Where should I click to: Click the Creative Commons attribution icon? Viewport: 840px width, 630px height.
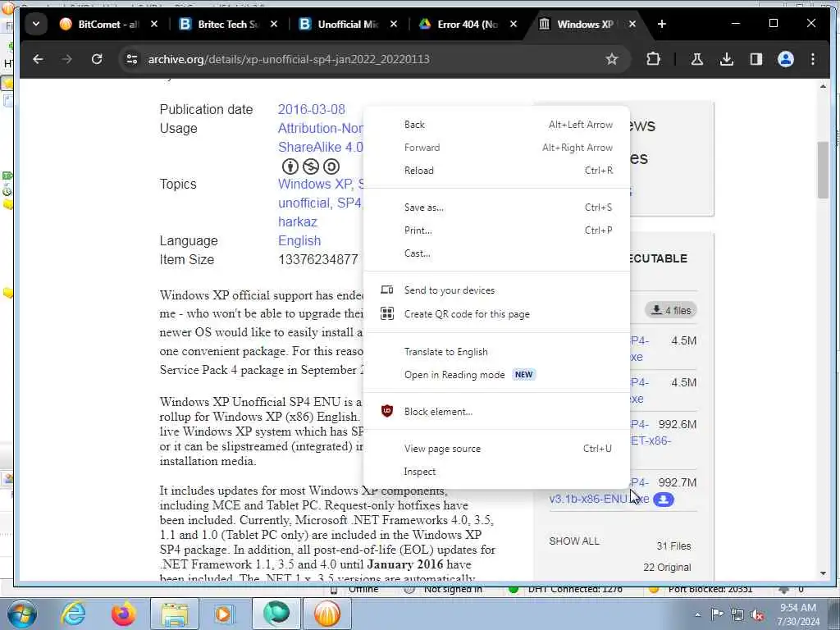tap(290, 167)
